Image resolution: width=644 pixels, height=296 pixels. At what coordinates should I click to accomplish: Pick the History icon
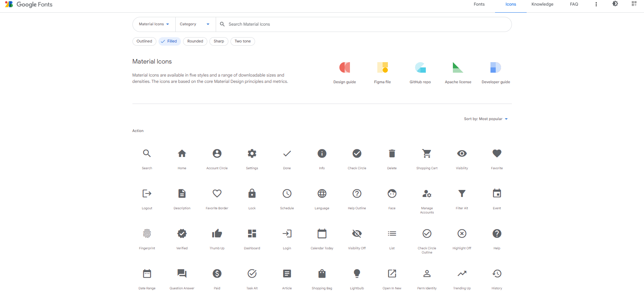pos(497,274)
